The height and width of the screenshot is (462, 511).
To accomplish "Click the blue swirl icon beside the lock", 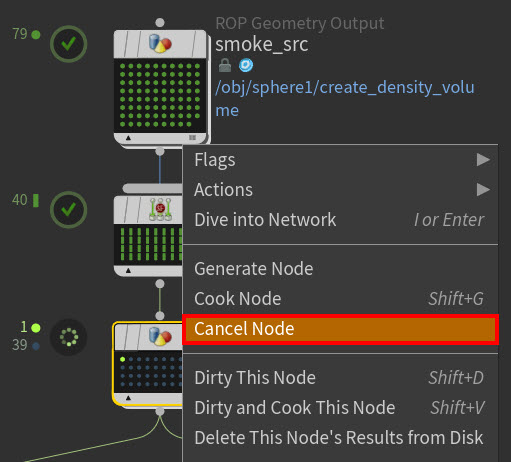I will click(246, 65).
